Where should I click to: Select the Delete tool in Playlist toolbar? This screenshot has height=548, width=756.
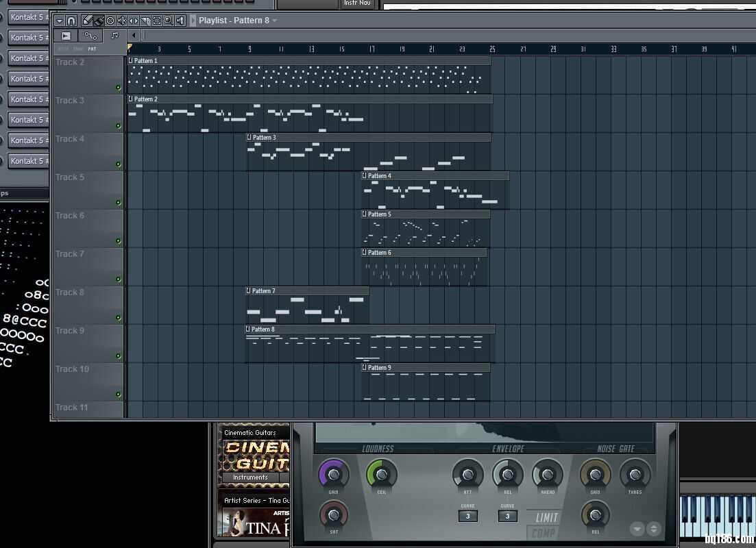point(110,21)
